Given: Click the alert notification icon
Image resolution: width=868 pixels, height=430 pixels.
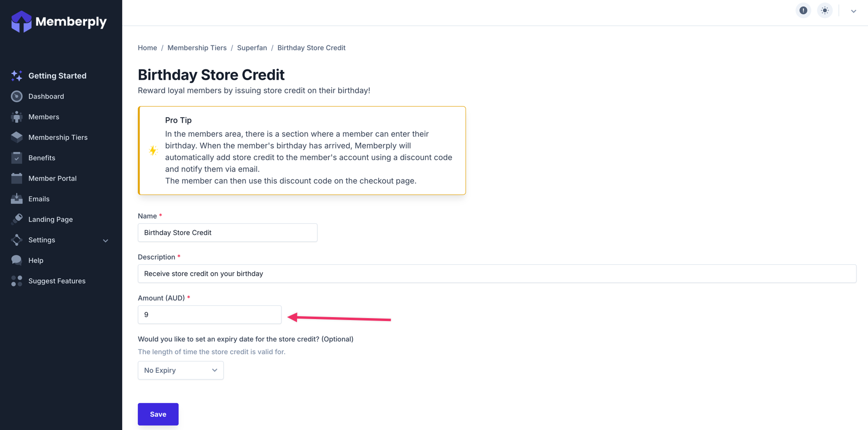Looking at the screenshot, I should coord(803,11).
